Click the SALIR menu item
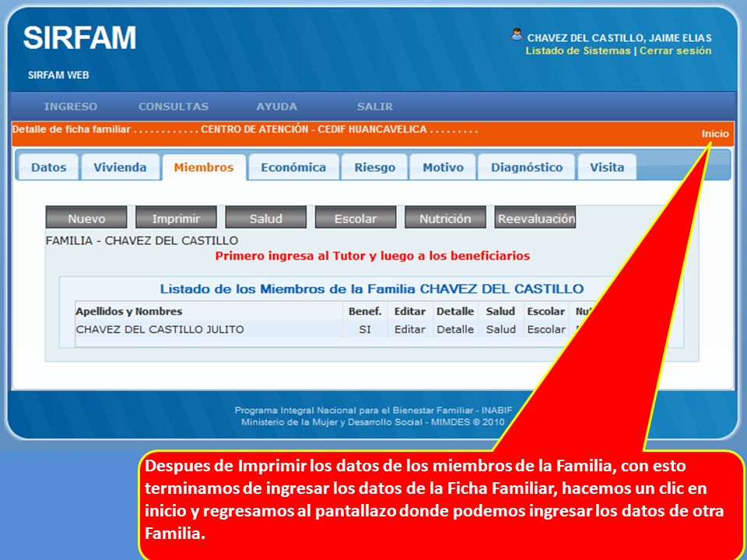 coord(375,107)
